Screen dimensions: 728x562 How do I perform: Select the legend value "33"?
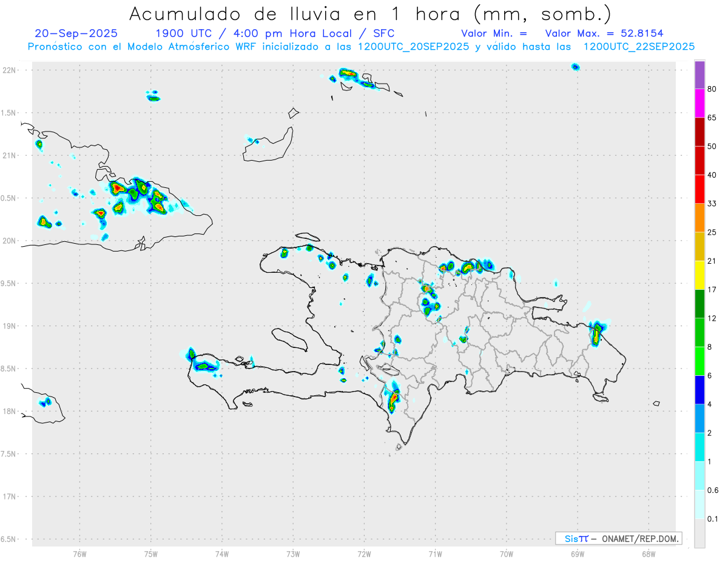click(712, 204)
